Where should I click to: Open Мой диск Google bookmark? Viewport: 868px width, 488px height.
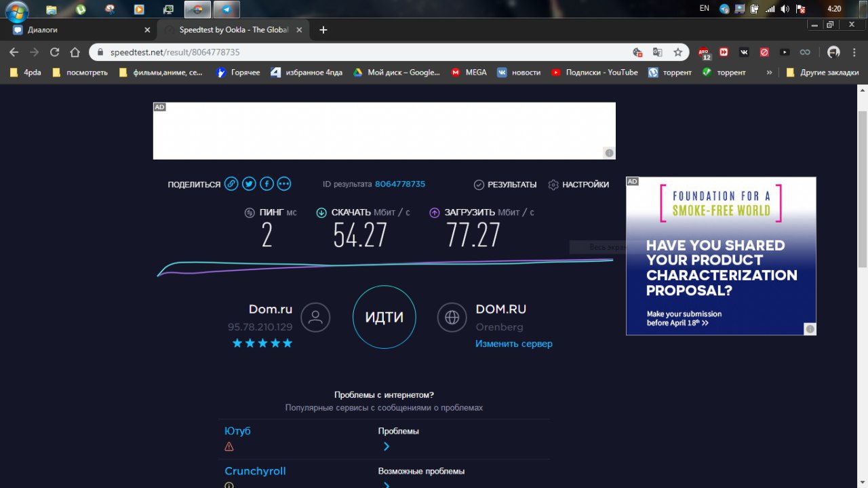(397, 72)
